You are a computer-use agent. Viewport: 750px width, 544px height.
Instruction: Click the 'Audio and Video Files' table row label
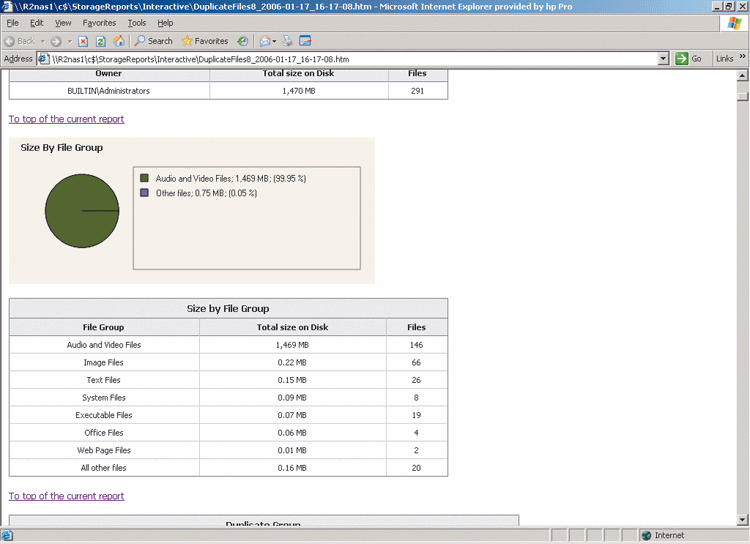pos(104,345)
